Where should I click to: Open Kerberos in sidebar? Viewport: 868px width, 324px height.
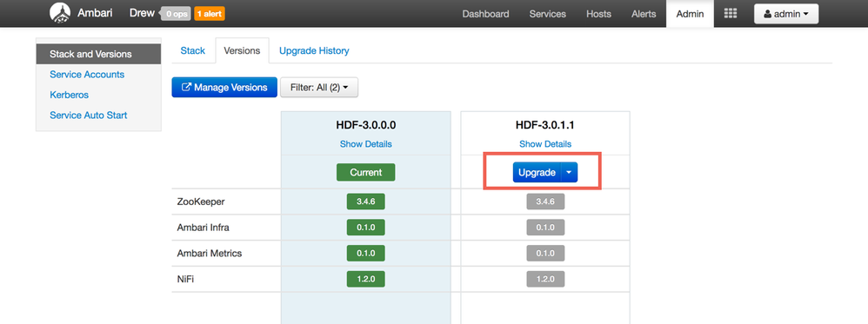tap(70, 95)
